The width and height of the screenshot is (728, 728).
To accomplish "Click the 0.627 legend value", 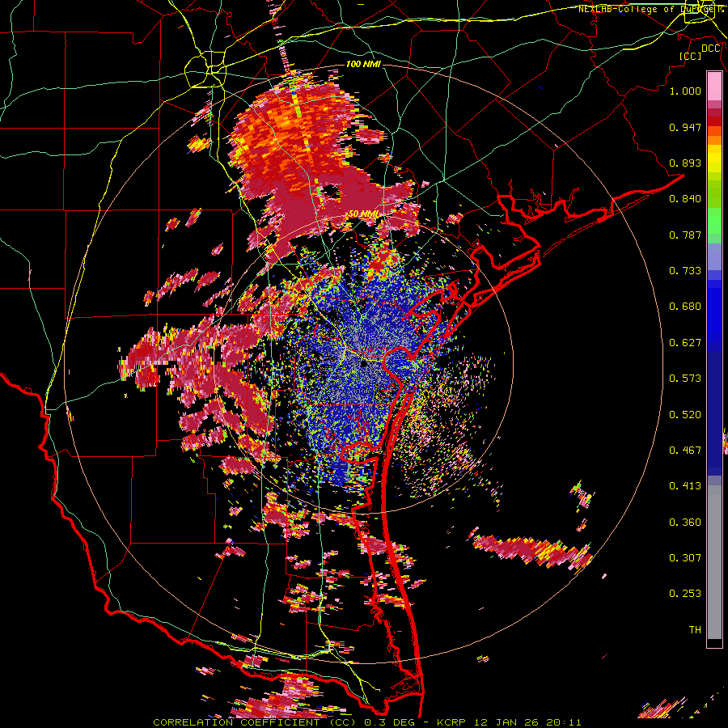I will (x=685, y=343).
